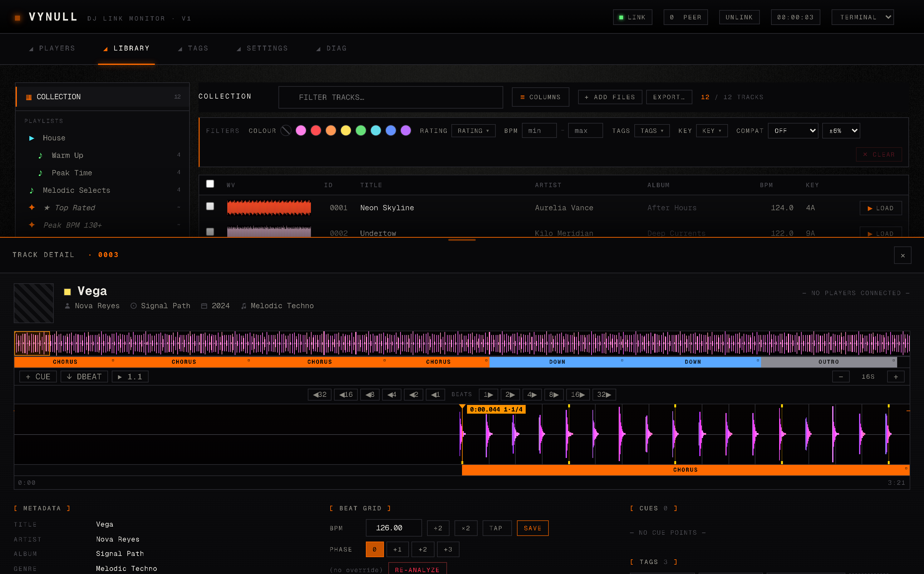Jump back 8 beats
924x574 pixels.
[370, 394]
